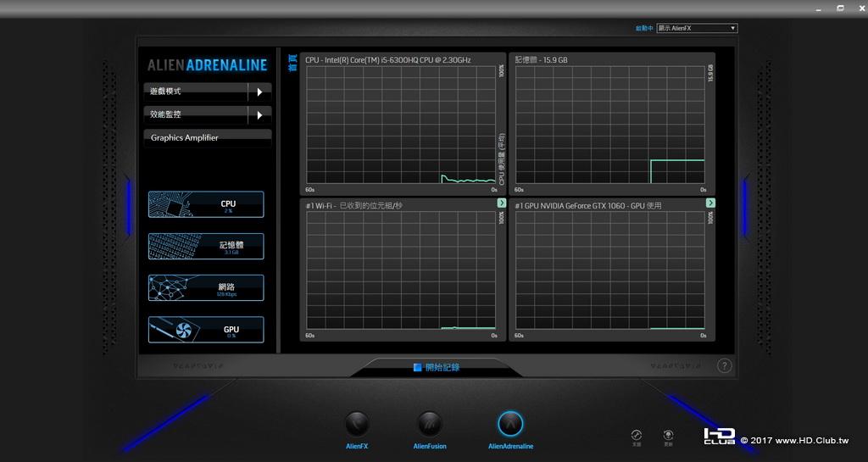Click the ALIEN ADRENALINE logo
The image size is (868, 462).
(208, 64)
